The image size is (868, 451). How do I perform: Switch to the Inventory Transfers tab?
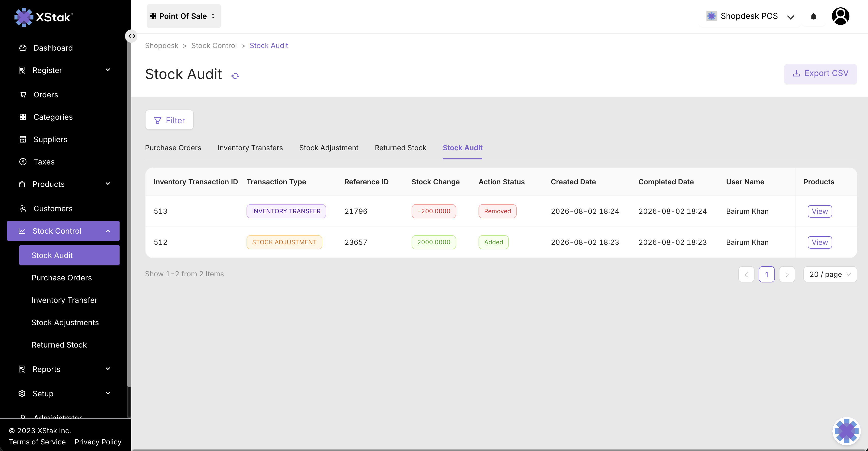(250, 147)
